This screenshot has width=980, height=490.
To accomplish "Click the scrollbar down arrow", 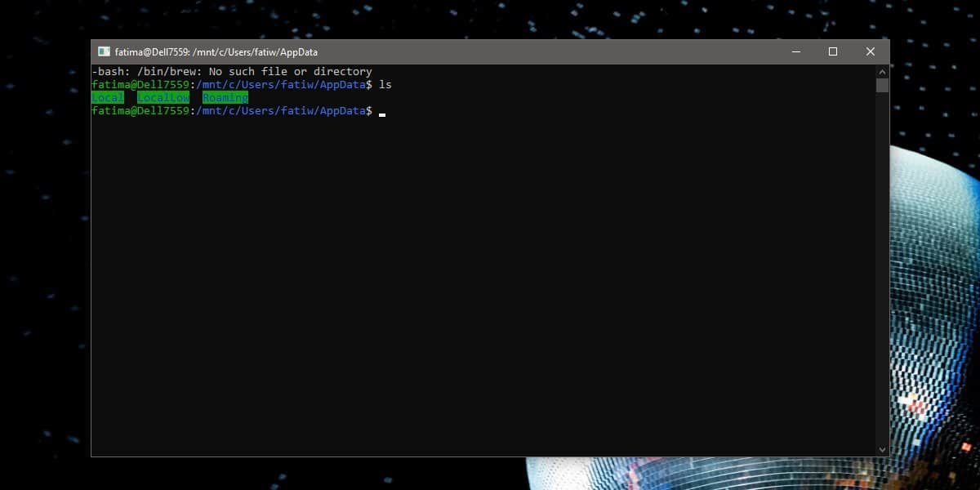I will (x=882, y=448).
